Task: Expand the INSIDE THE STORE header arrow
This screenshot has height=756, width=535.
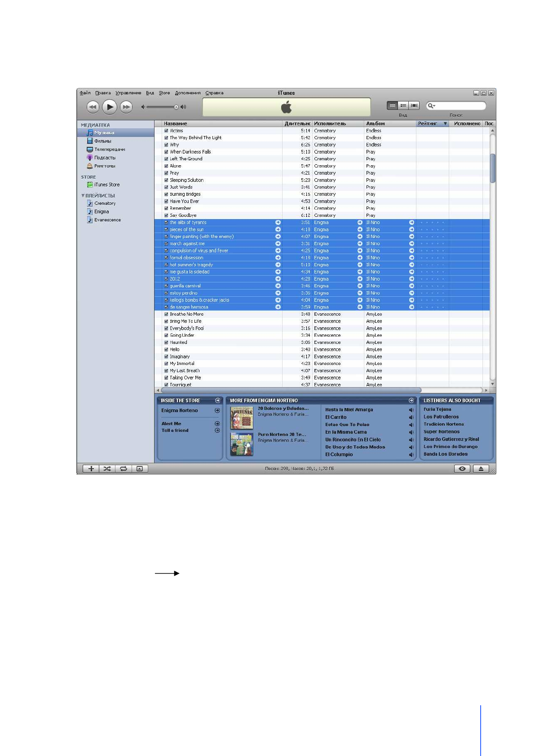Action: [x=217, y=400]
